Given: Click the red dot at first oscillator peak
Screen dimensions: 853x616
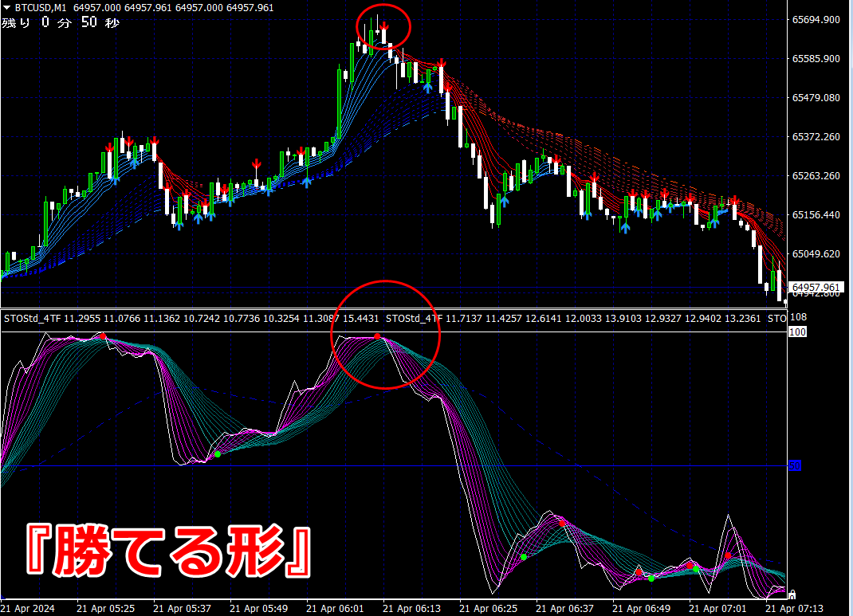Looking at the screenshot, I should pos(103,336).
